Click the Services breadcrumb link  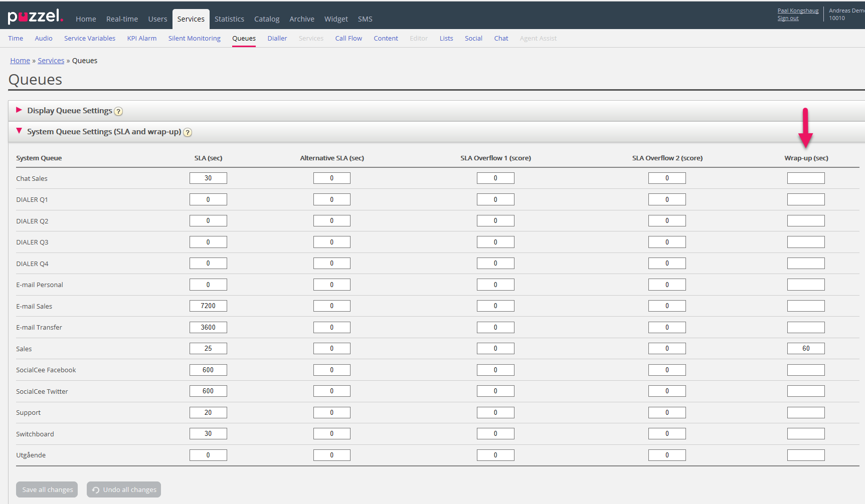point(51,61)
